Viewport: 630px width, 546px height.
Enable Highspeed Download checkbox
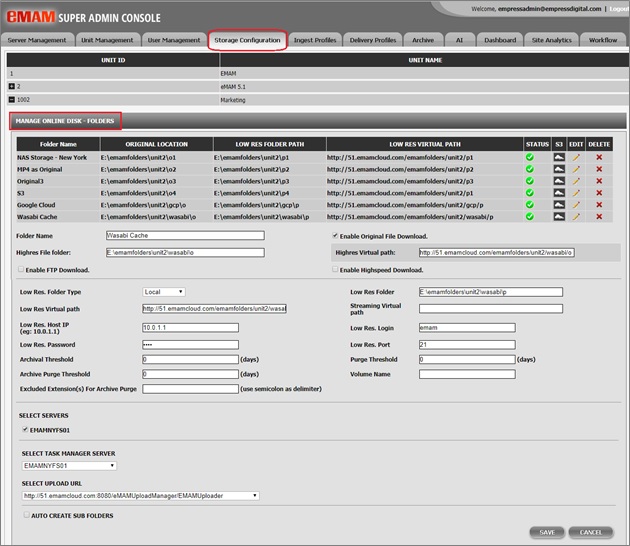coord(335,269)
